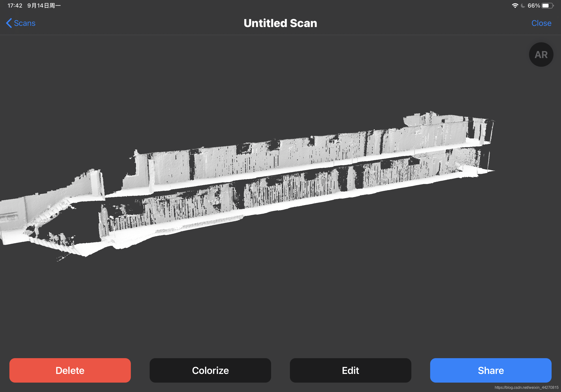Close the scan viewer
The width and height of the screenshot is (561, 392).
pyautogui.click(x=541, y=23)
